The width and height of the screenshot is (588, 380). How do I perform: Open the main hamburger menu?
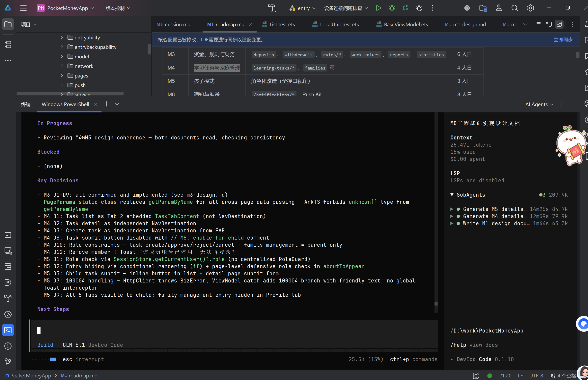(23, 8)
